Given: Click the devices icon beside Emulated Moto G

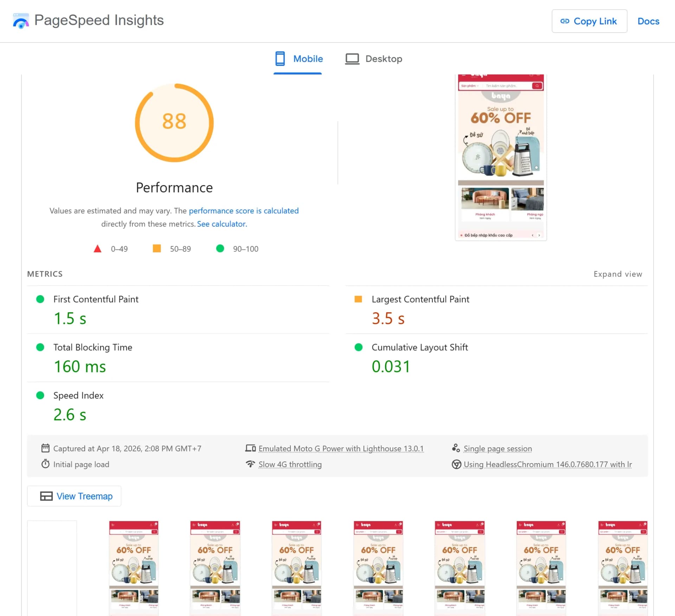Looking at the screenshot, I should pos(250,448).
